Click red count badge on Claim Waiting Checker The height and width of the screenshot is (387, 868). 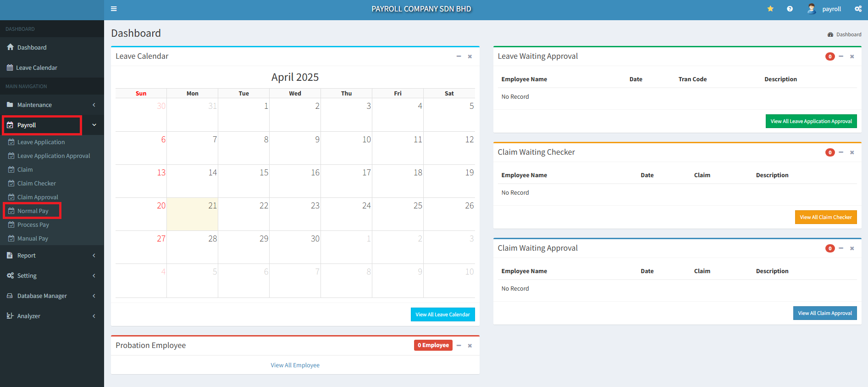click(829, 152)
